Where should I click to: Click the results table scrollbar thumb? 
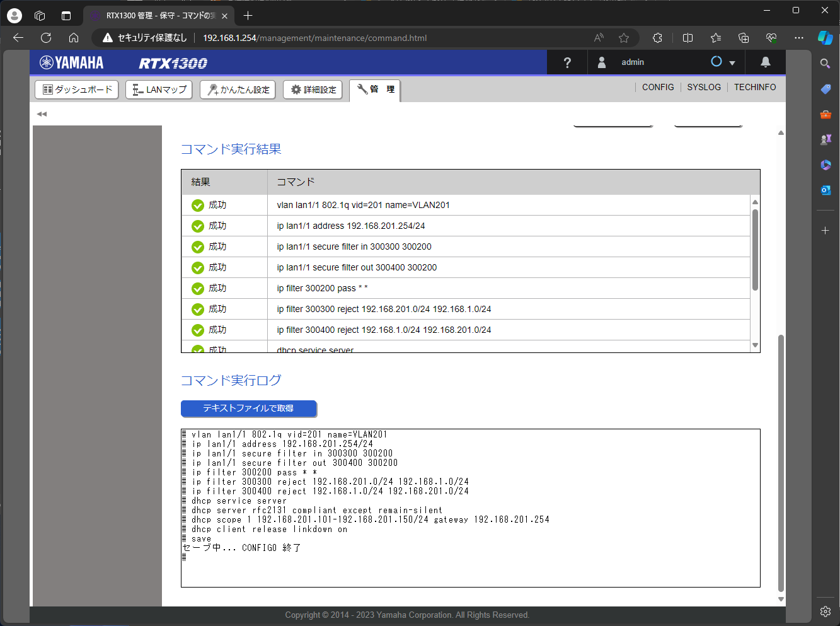(755, 250)
